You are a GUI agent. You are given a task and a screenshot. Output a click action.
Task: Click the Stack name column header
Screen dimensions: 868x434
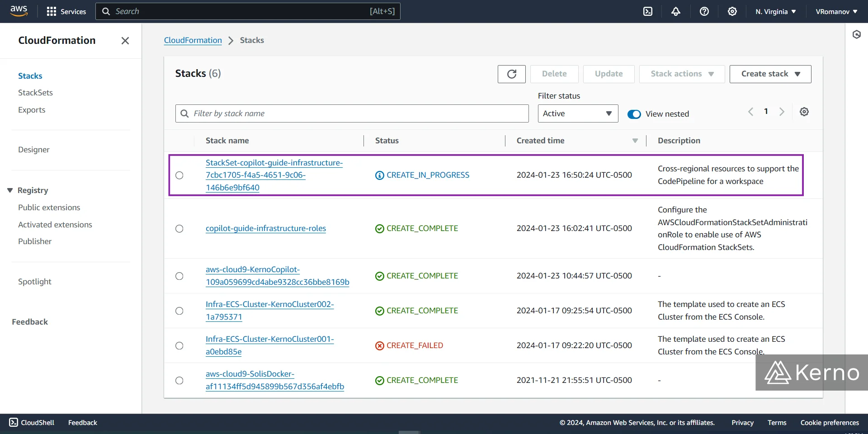tap(227, 141)
